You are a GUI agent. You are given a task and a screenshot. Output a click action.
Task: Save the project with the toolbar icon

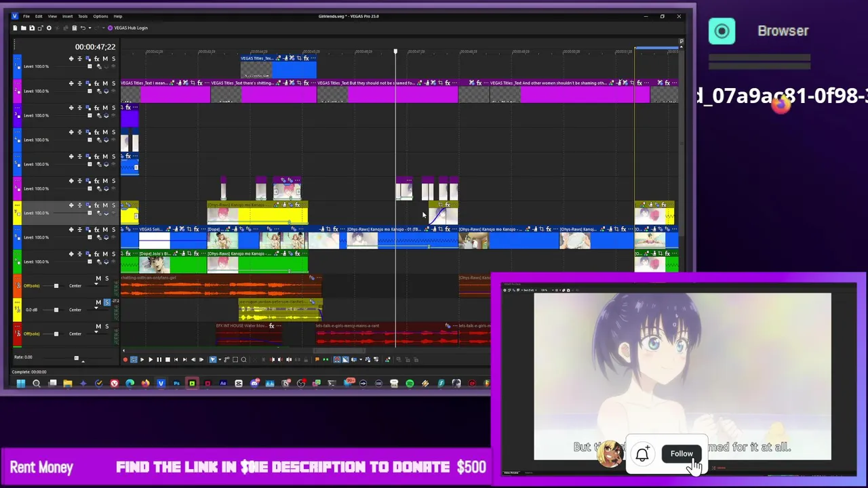(32, 28)
